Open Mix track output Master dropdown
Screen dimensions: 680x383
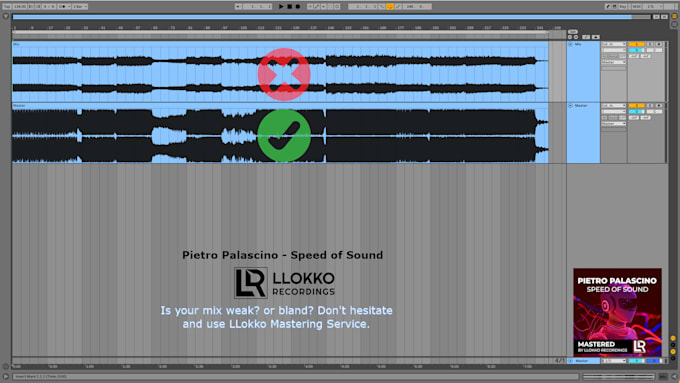pyautogui.click(x=614, y=62)
